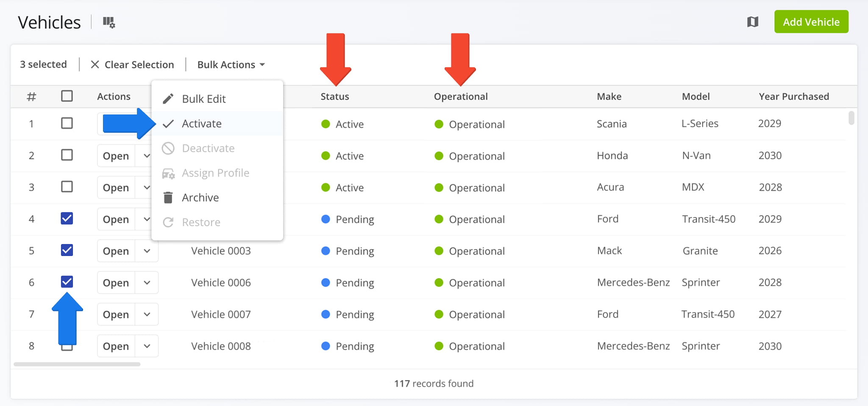Sort by the Make column header
868x406 pixels.
click(609, 96)
